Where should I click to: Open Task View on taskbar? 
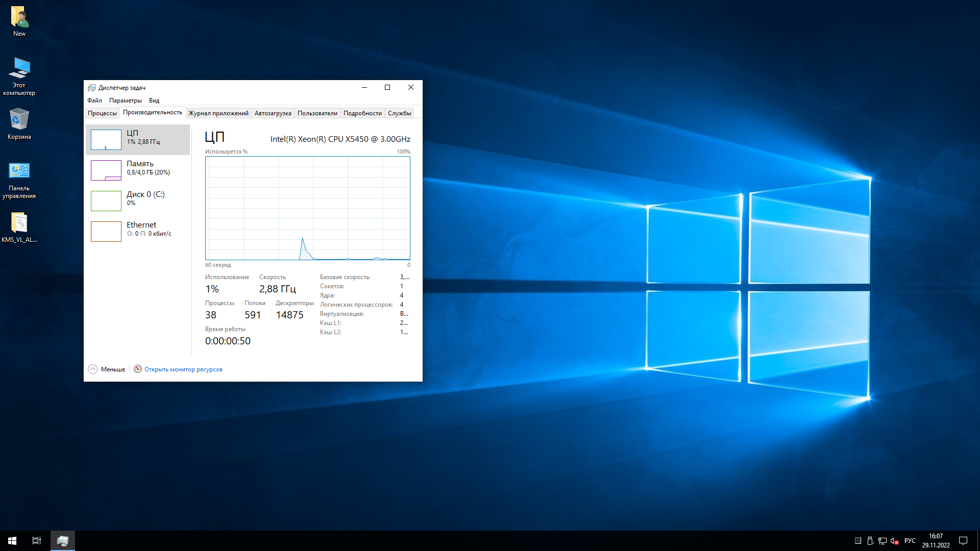(37, 541)
